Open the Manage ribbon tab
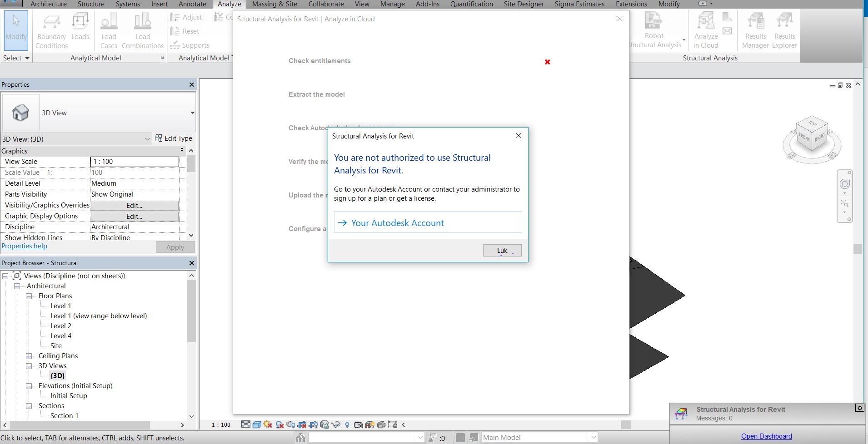 point(392,4)
